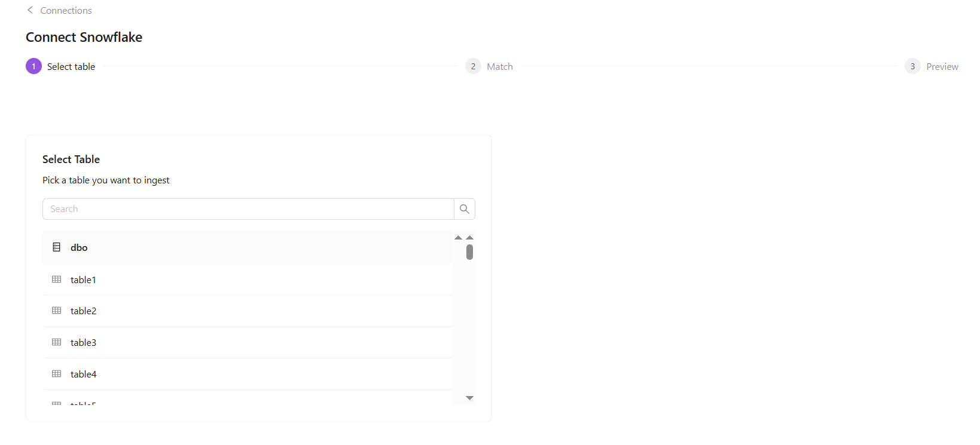Viewport: 980px width, 445px height.
Task: Focus the table Search field
Action: click(248, 209)
